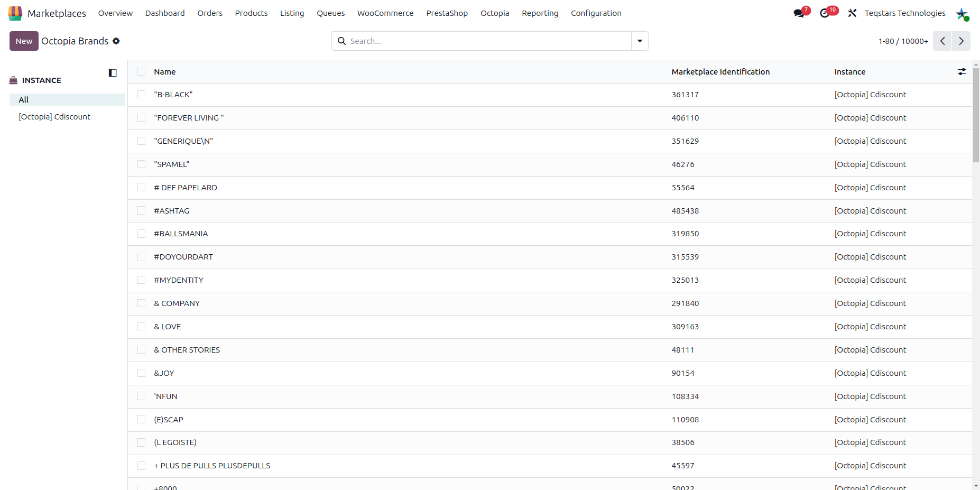Image resolution: width=980 pixels, height=490 pixels.
Task: Collapse the Instance side panel
Action: (113, 73)
